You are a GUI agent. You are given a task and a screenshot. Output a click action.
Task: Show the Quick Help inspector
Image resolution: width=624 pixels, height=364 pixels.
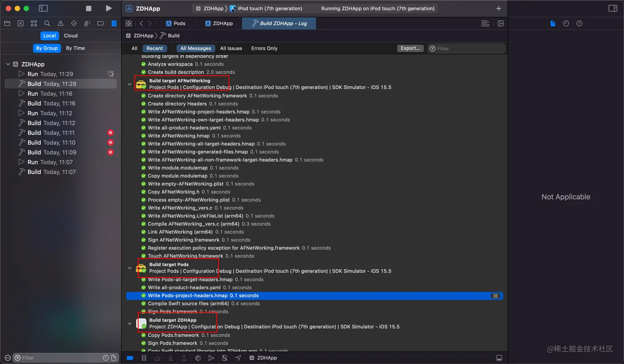[579, 23]
